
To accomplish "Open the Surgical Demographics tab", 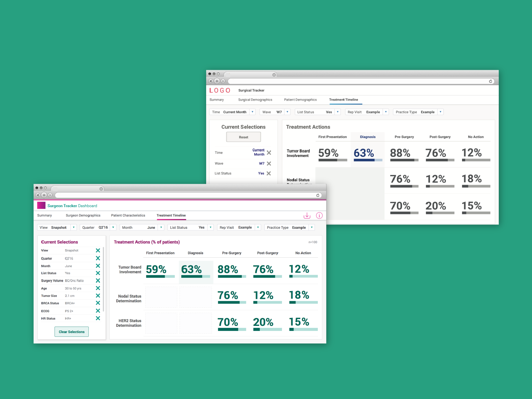I will pyautogui.click(x=255, y=100).
